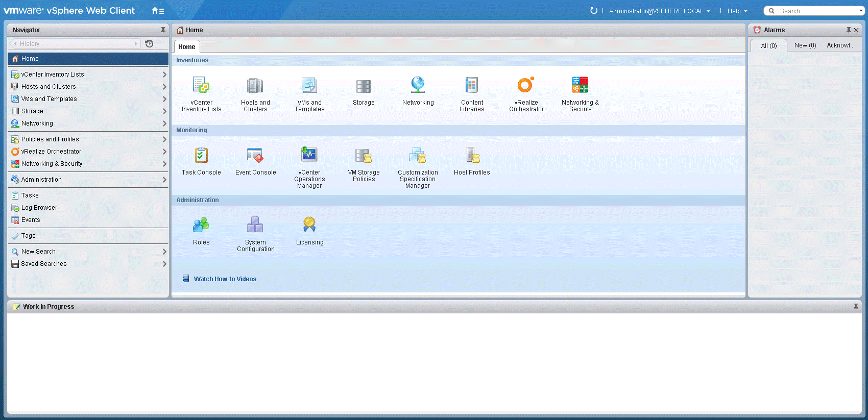Open Hosts and Clusters icon in Inventories
868x420 pixels.
pyautogui.click(x=255, y=85)
